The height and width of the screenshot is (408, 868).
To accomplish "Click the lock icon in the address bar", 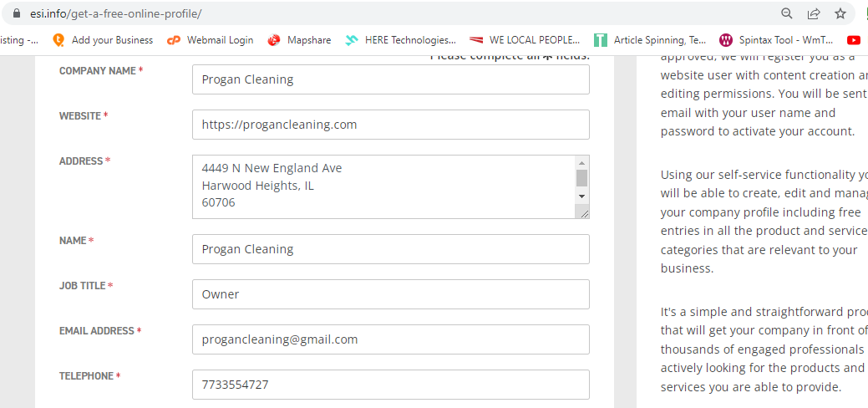I will click(x=18, y=13).
